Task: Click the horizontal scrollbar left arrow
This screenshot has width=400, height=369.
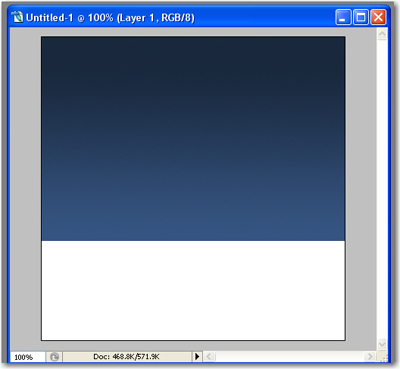Action: pos(209,357)
